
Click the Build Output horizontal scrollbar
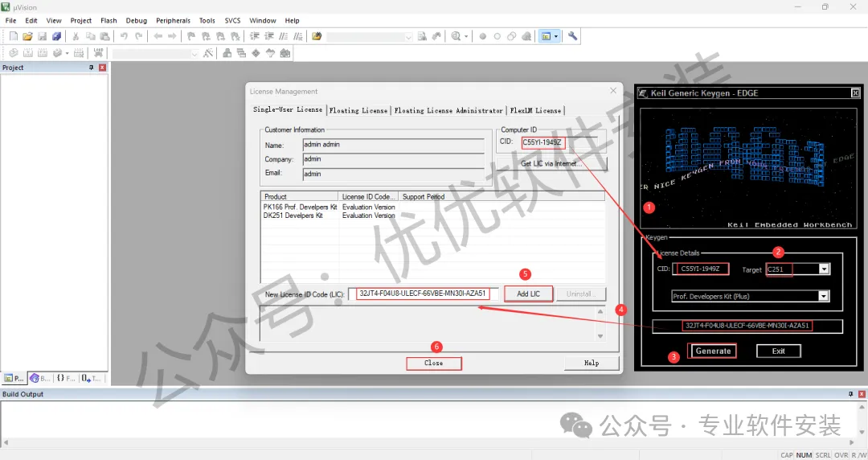[428, 442]
